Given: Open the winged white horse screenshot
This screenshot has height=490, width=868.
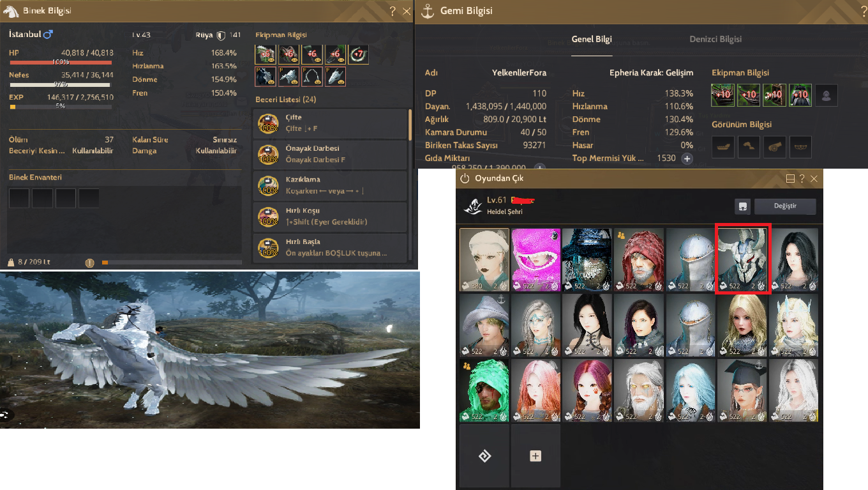Looking at the screenshot, I should [x=210, y=350].
